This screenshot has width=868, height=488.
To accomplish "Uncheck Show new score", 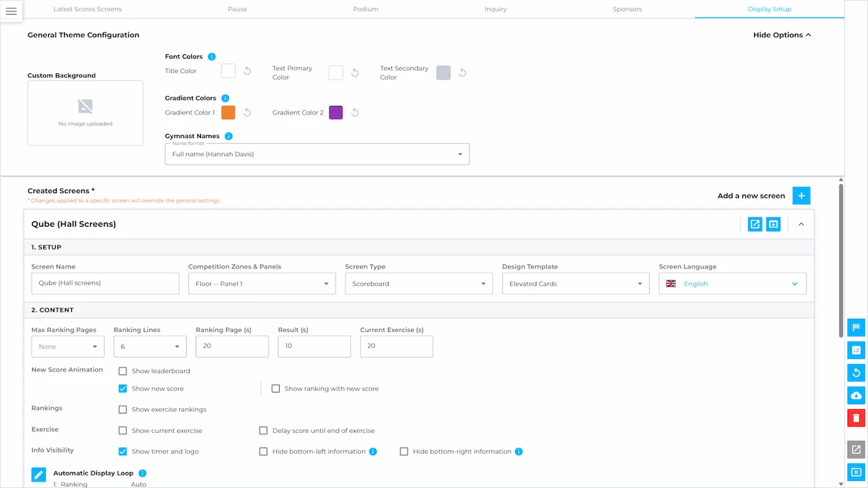I will click(123, 388).
